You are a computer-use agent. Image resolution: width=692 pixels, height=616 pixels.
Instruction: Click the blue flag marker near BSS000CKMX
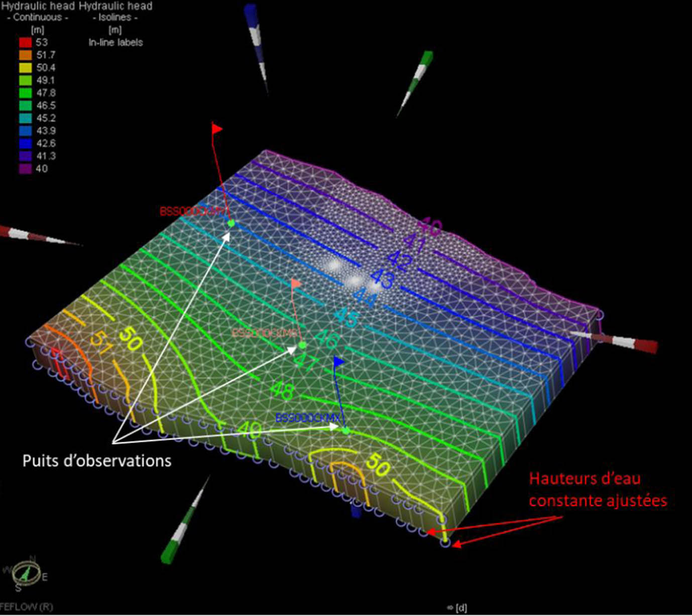(337, 360)
